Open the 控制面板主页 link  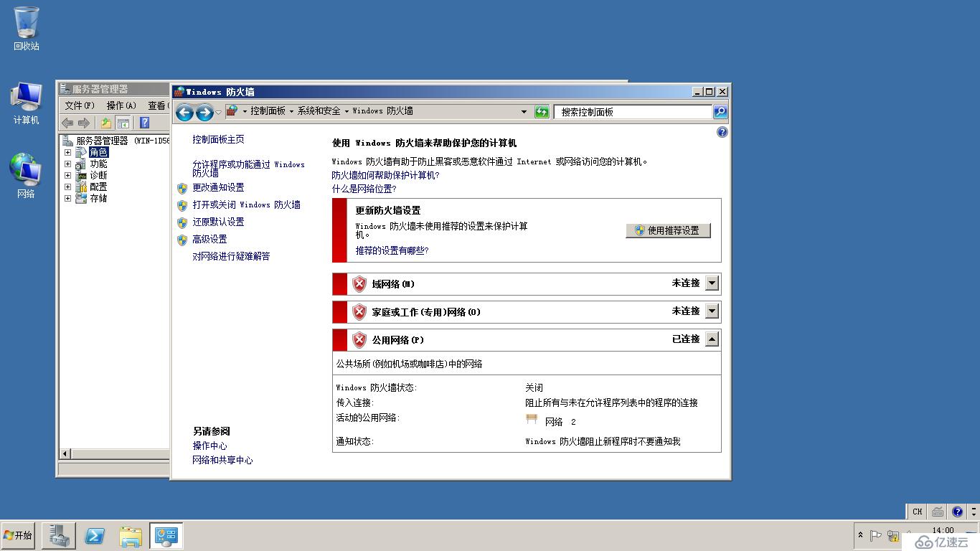[x=218, y=139]
